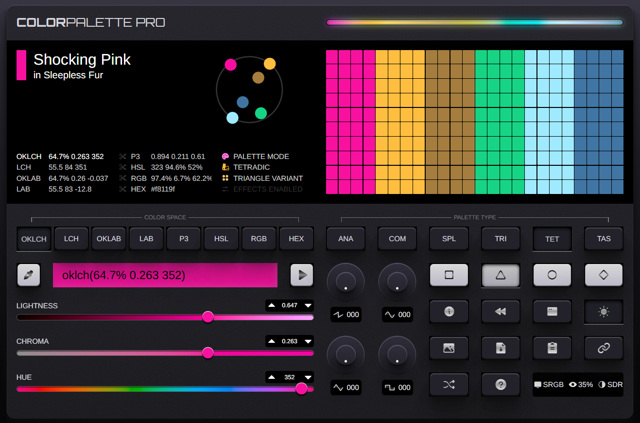The height and width of the screenshot is (423, 640).
Task: Switch color space to OKLAB
Action: [x=108, y=239]
